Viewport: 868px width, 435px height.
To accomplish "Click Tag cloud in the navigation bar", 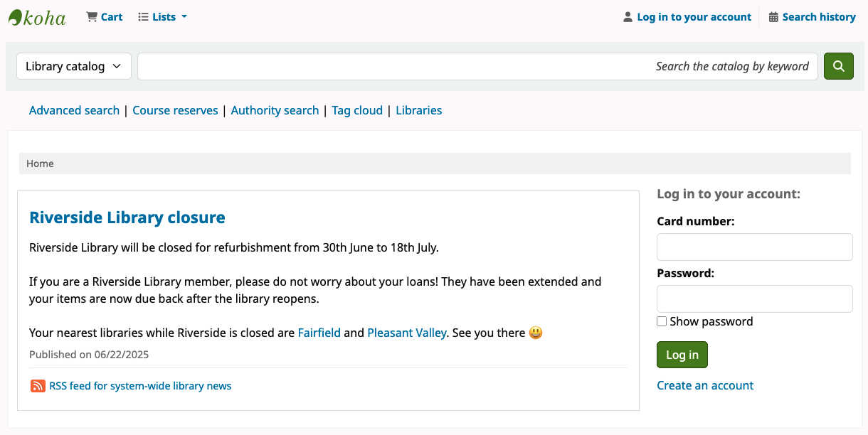I will point(357,110).
